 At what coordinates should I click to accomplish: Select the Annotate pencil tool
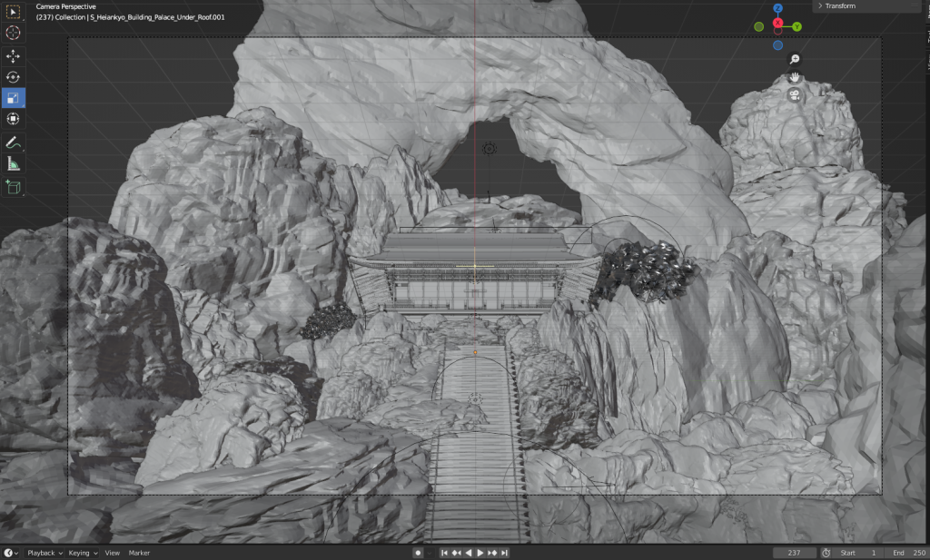point(13,142)
